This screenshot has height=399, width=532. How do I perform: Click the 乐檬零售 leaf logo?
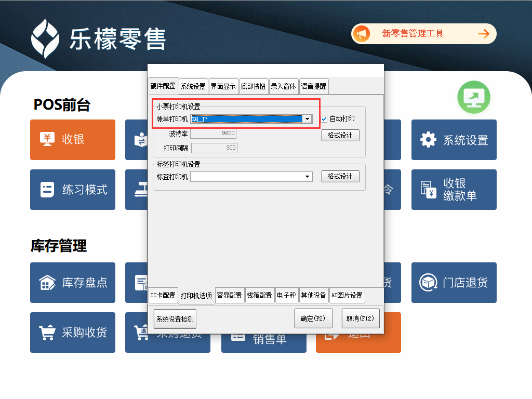click(x=45, y=38)
